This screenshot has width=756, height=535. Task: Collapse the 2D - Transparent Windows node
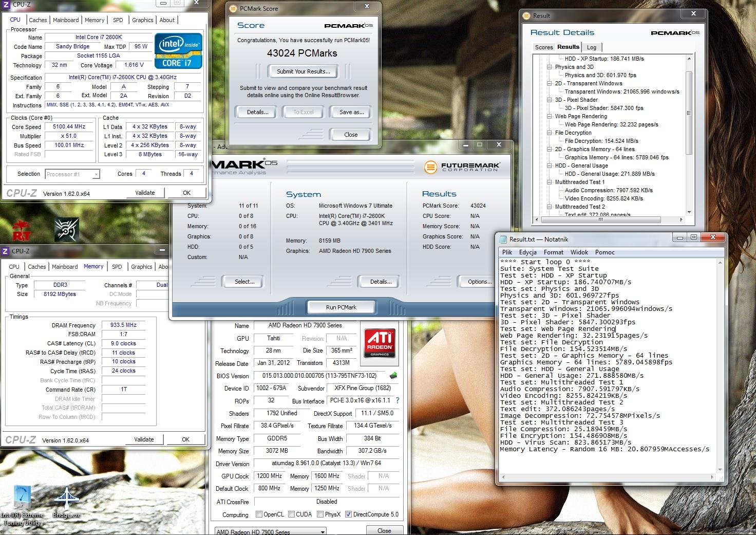point(549,83)
